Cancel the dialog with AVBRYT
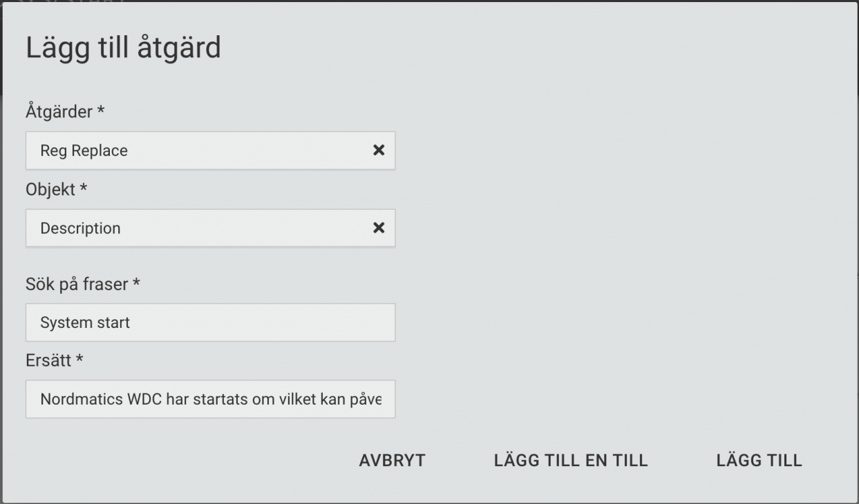 point(393,461)
